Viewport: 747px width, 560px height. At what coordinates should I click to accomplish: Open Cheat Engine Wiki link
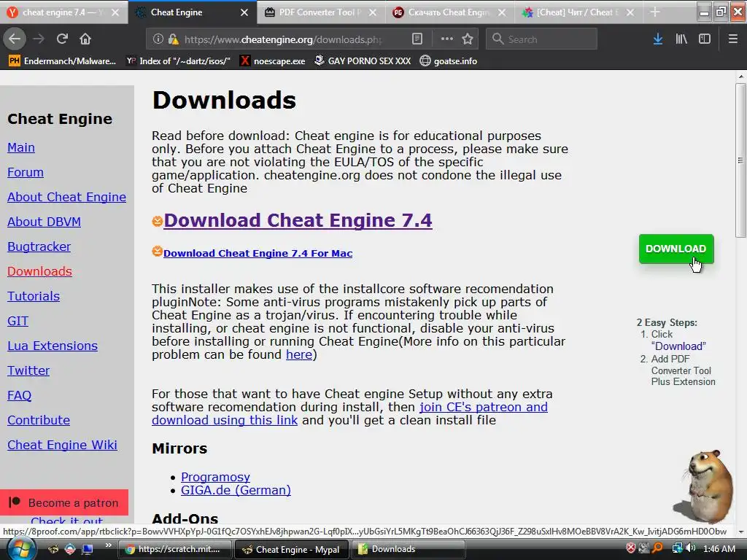click(x=62, y=445)
